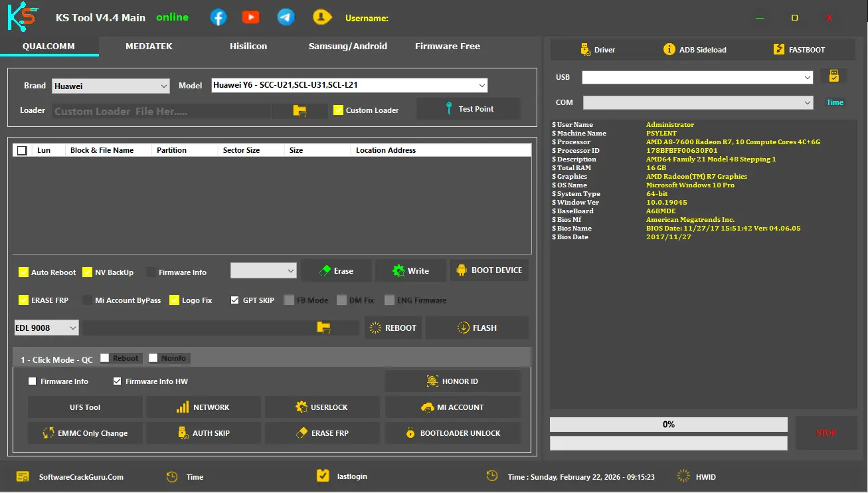Click the REBOOT button
The width and height of the screenshot is (868, 493).
click(x=393, y=328)
